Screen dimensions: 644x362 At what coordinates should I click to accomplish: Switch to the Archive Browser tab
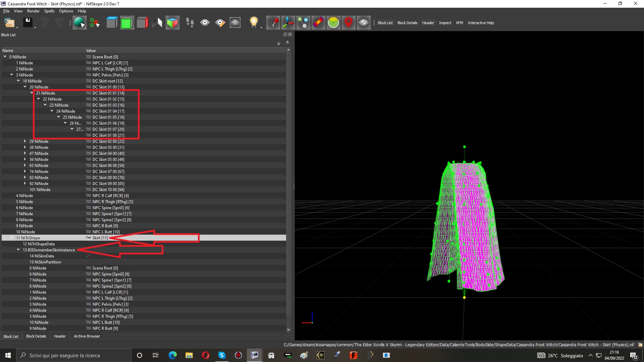87,336
